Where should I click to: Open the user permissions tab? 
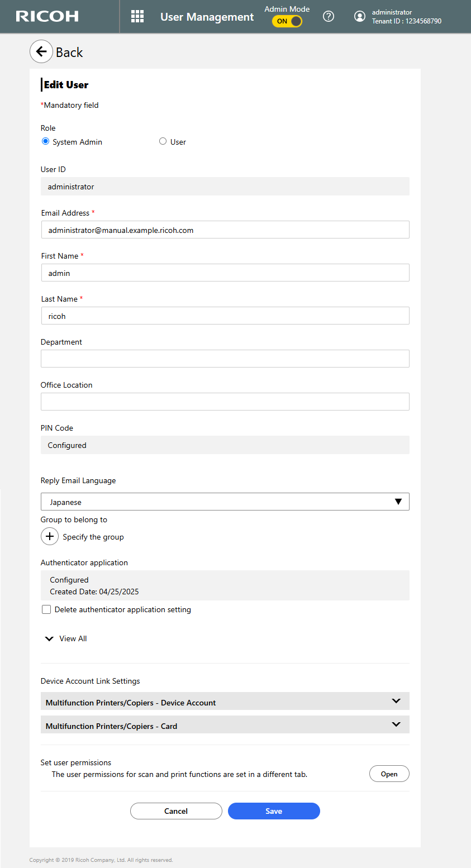[389, 774]
